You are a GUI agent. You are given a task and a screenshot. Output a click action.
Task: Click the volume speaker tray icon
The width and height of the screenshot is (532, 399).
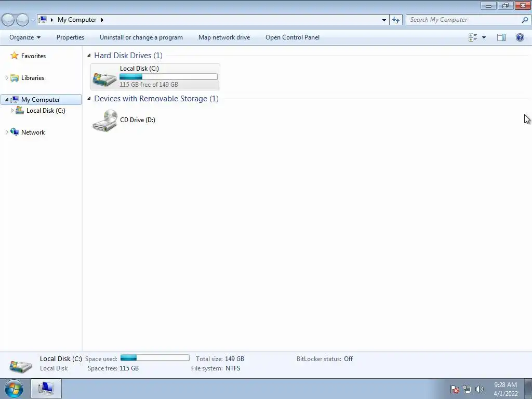480,389
